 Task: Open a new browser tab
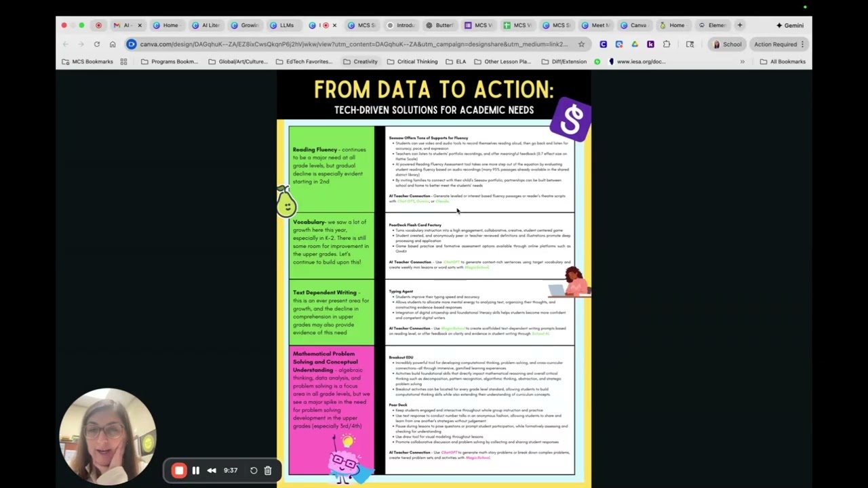pyautogui.click(x=740, y=25)
